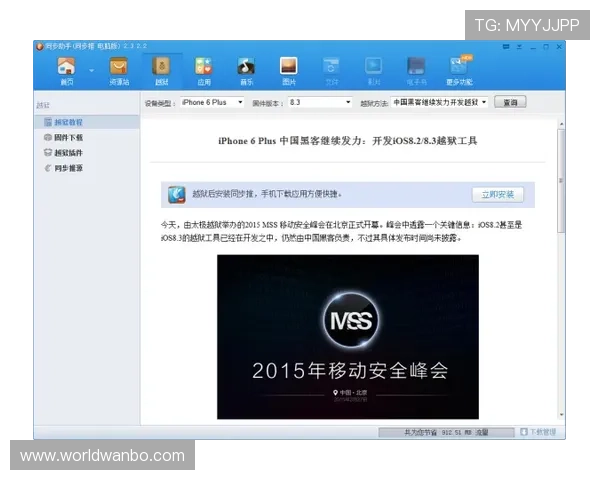Open the 文件 files toolbar icon

click(331, 71)
